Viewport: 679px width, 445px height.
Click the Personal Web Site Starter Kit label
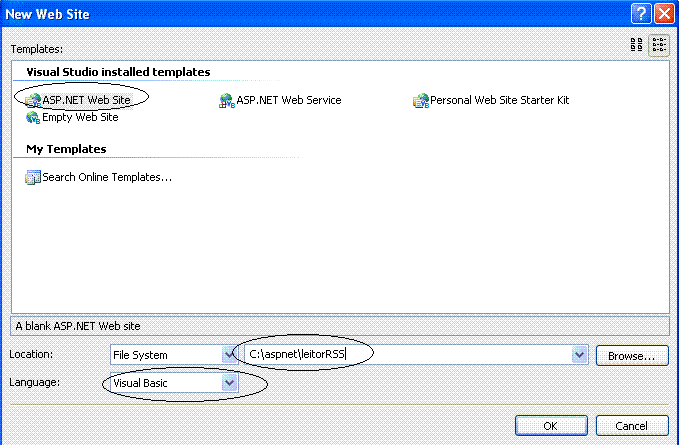click(x=499, y=100)
